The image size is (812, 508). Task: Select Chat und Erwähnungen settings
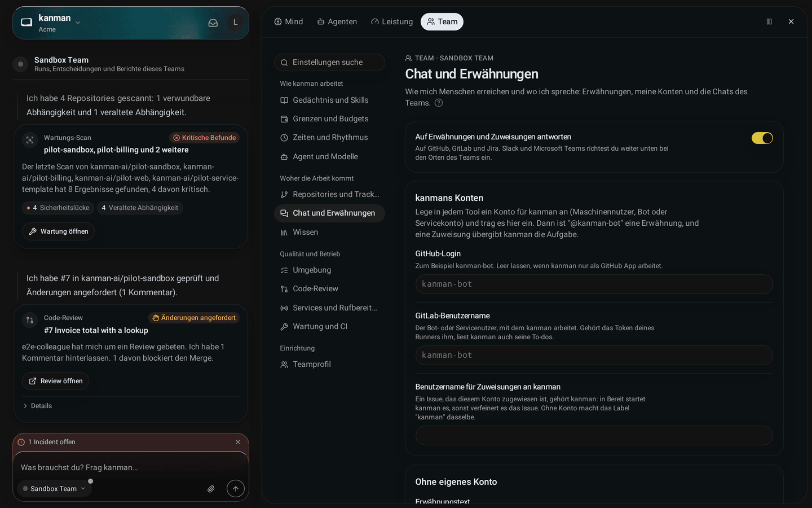[x=329, y=213]
